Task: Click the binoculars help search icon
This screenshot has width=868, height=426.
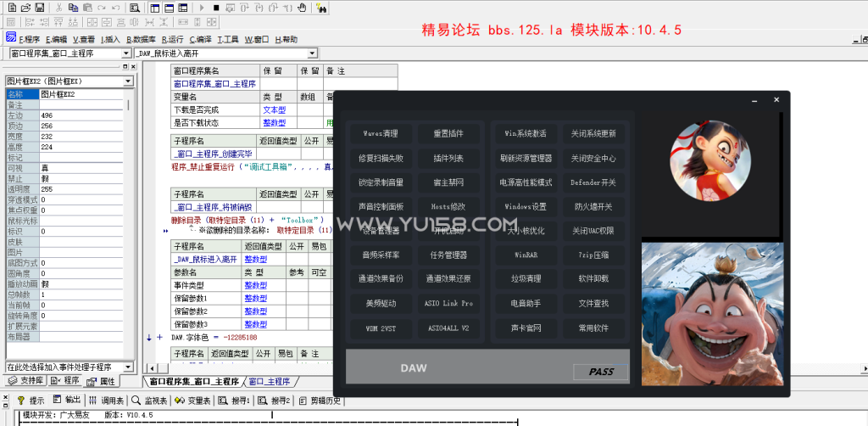Action: (x=321, y=8)
